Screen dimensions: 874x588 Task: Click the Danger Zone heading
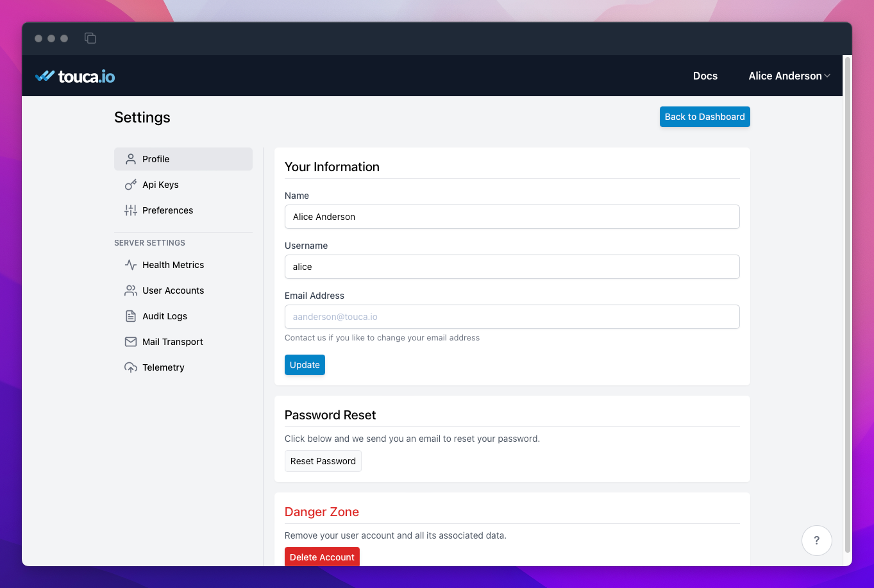coord(322,512)
